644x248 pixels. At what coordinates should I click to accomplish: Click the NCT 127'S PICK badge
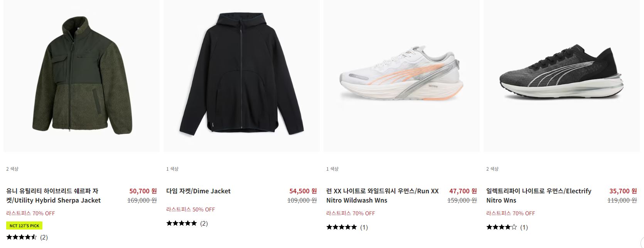[x=24, y=226]
